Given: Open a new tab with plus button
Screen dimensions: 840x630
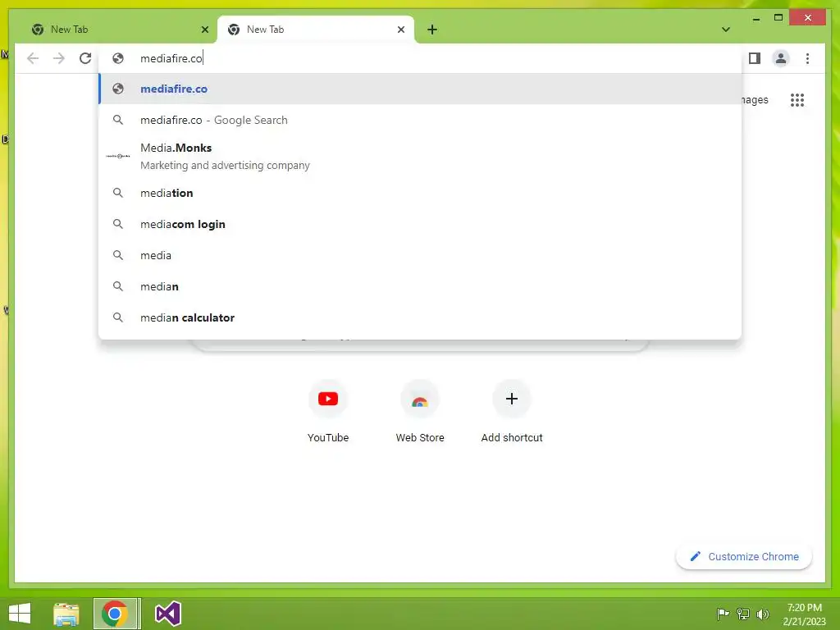Looking at the screenshot, I should click(x=432, y=30).
